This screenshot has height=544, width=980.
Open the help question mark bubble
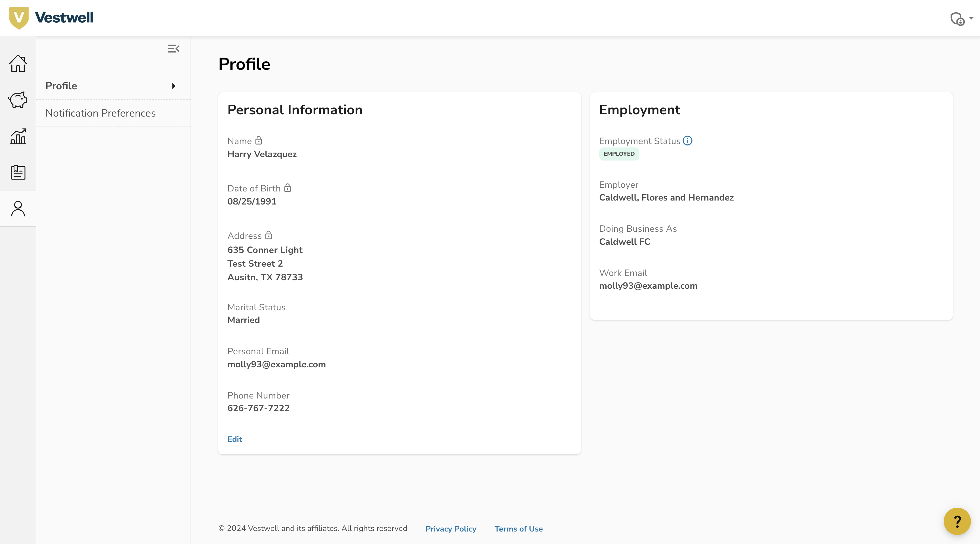958,521
